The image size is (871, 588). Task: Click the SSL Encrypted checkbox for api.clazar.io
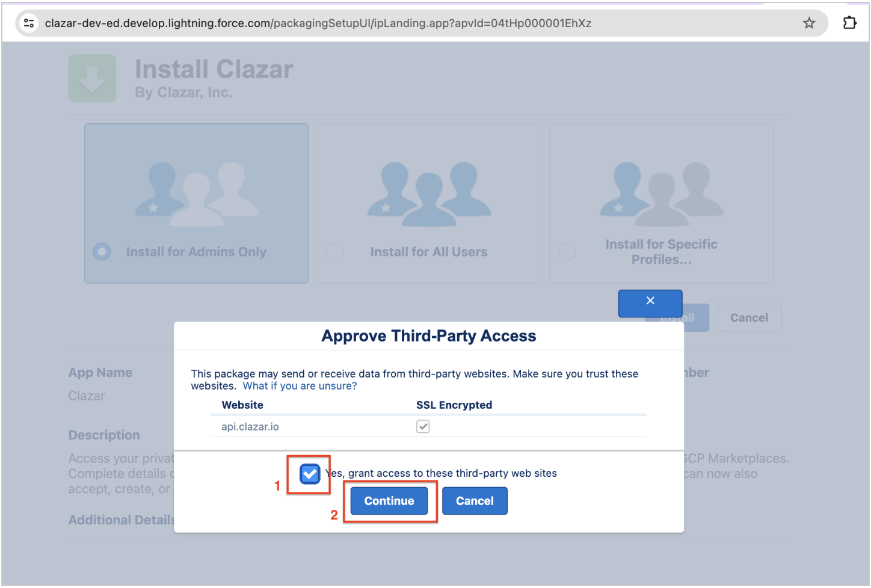pos(423,426)
